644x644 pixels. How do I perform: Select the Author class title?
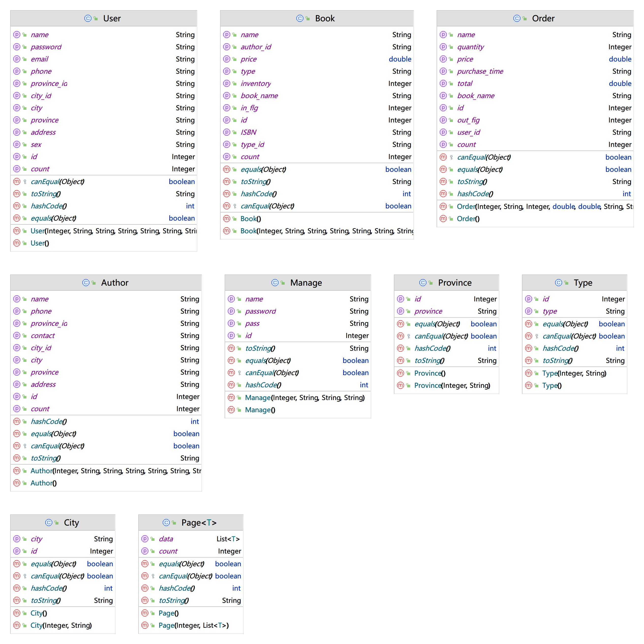point(115,283)
